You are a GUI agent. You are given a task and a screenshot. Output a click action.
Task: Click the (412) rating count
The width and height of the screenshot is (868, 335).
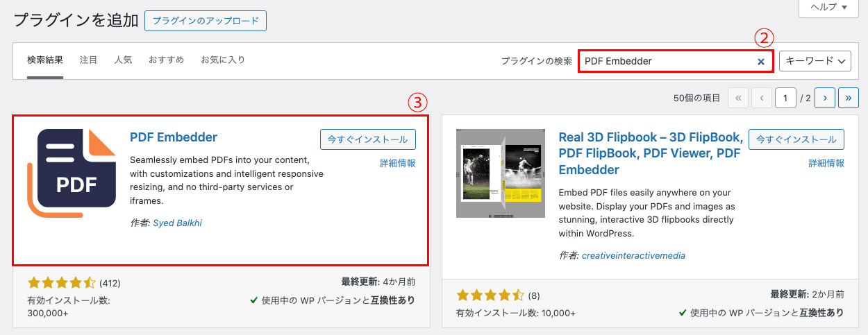pyautogui.click(x=110, y=284)
